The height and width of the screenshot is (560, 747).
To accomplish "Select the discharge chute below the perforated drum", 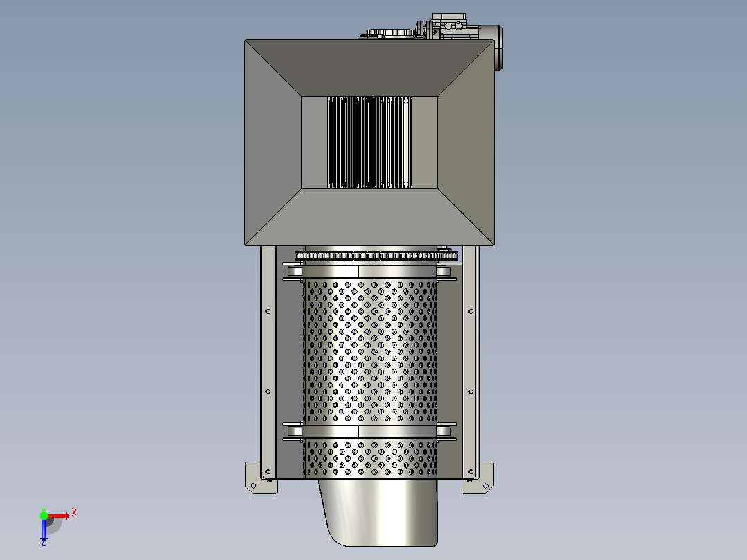I will (x=379, y=513).
